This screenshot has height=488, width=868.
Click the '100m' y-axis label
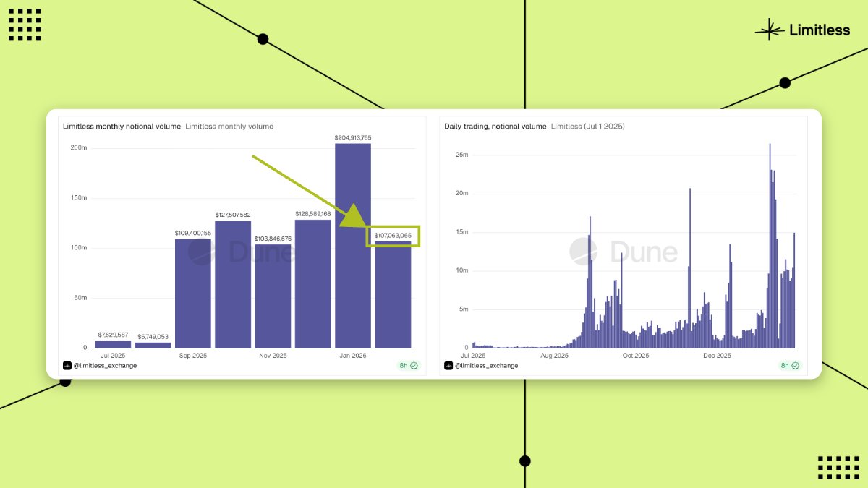pos(78,247)
